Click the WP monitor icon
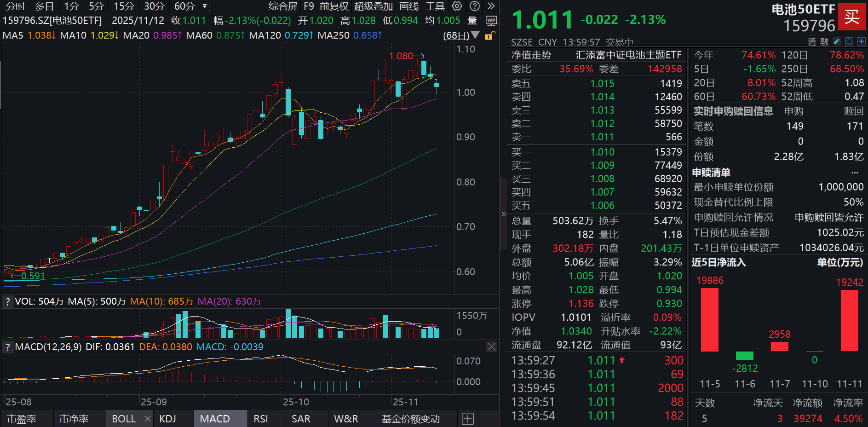 pos(491,21)
